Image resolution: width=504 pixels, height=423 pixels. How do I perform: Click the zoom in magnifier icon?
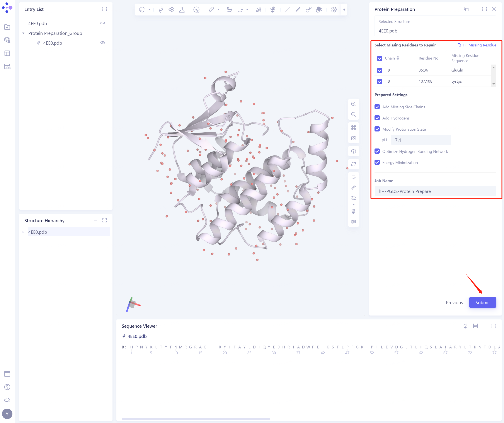pyautogui.click(x=353, y=104)
